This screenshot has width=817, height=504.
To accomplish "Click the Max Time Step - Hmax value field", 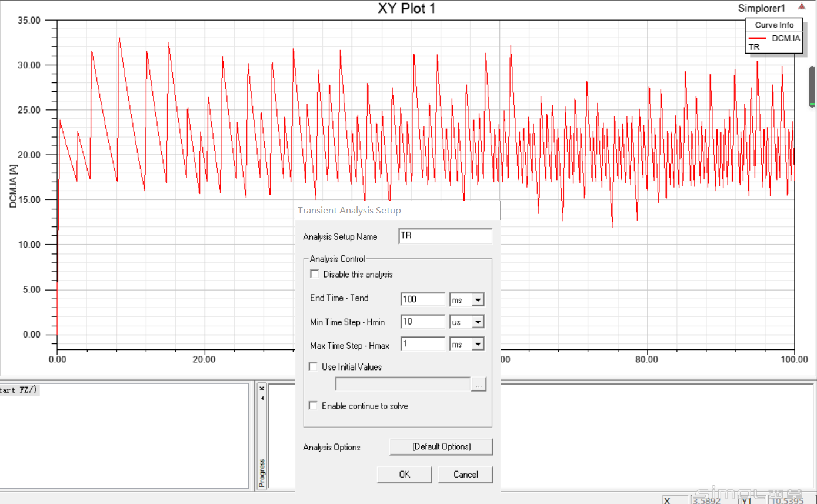I will pos(423,344).
